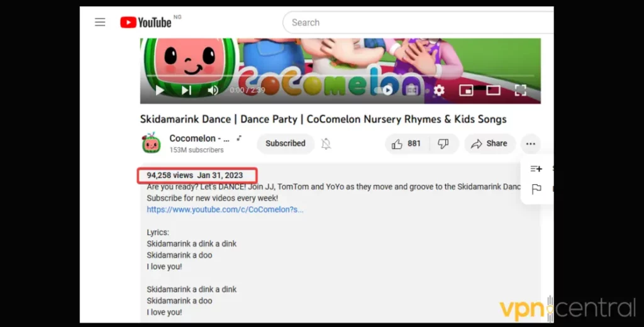Open the notification bell settings
The height and width of the screenshot is (327, 644).
tap(326, 143)
